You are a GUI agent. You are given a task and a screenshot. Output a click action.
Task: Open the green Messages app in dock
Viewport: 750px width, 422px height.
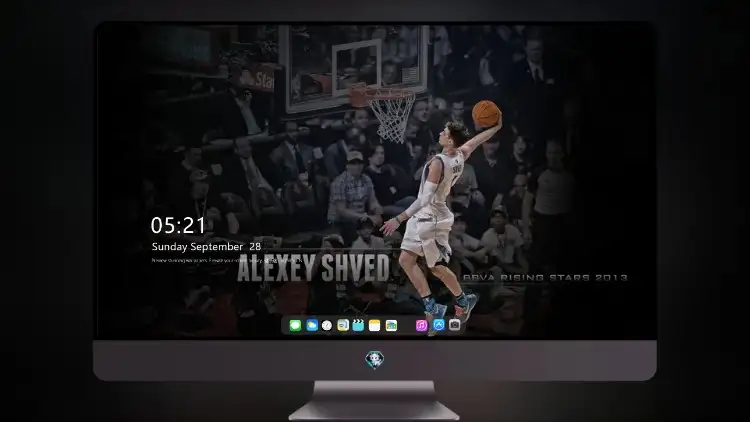tap(295, 326)
